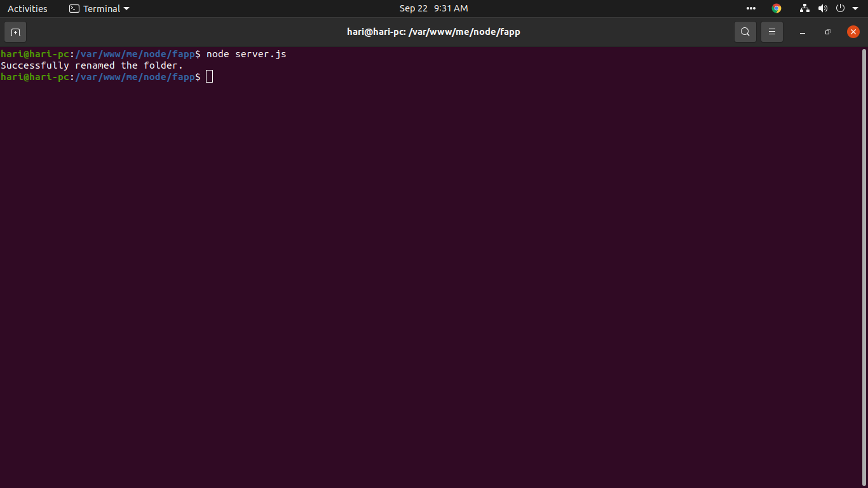The width and height of the screenshot is (868, 488).
Task: Open the terminal search icon
Action: (x=745, y=31)
